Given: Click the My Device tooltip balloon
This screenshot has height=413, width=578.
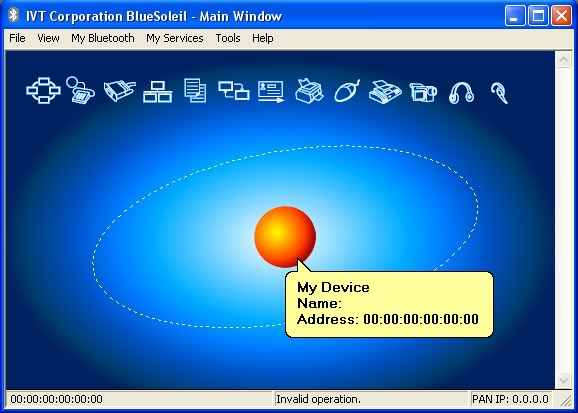Looking at the screenshot, I should point(389,304).
